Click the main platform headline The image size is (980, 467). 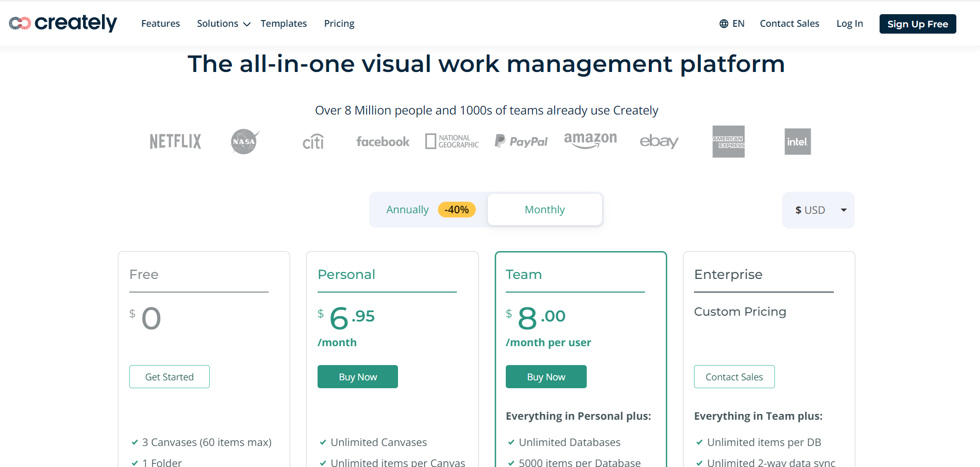click(486, 64)
